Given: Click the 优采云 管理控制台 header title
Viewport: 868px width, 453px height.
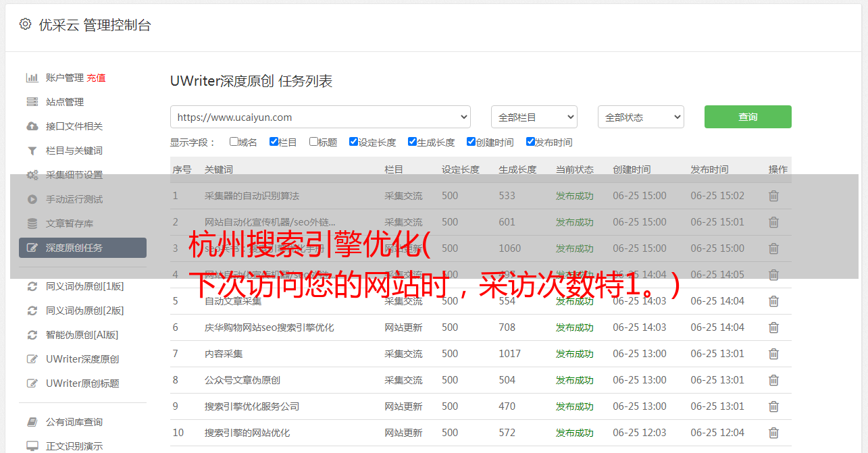Looking at the screenshot, I should [x=95, y=25].
